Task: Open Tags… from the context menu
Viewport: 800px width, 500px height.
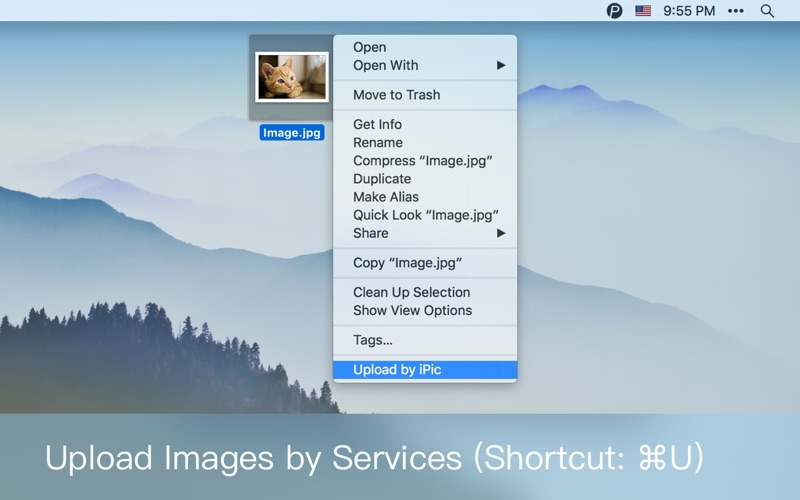Action: 372,340
